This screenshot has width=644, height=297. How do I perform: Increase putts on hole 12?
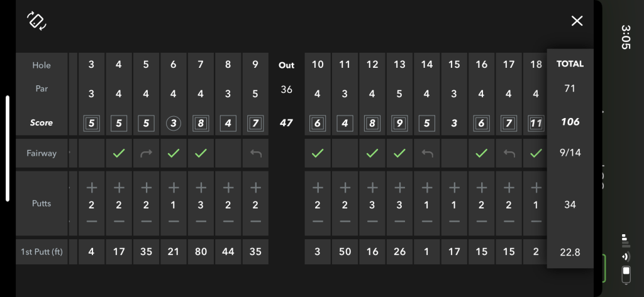pos(372,187)
